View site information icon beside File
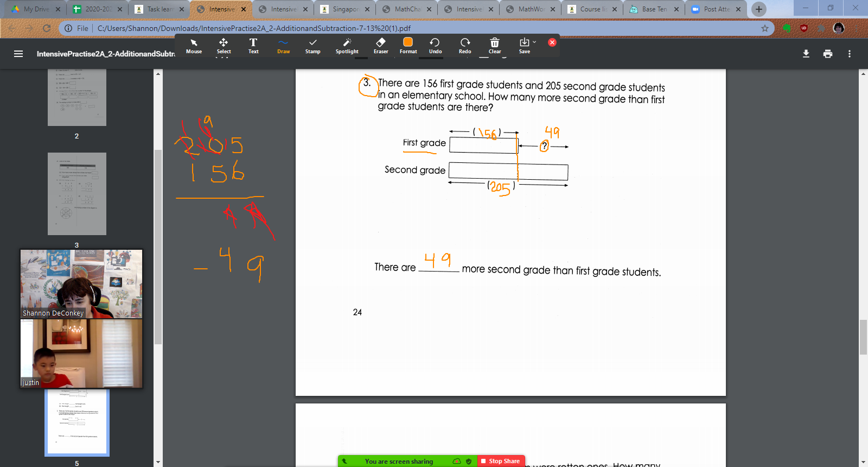Viewport: 868px width, 467px height. tap(68, 28)
